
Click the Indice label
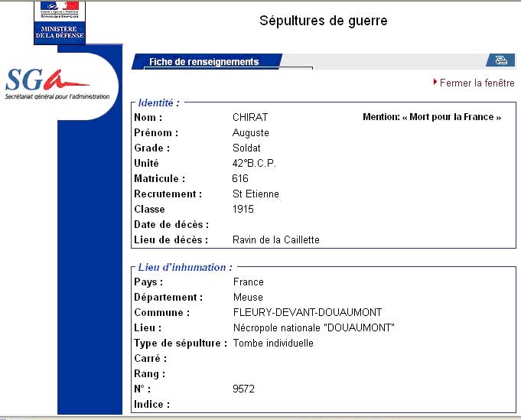point(151,405)
